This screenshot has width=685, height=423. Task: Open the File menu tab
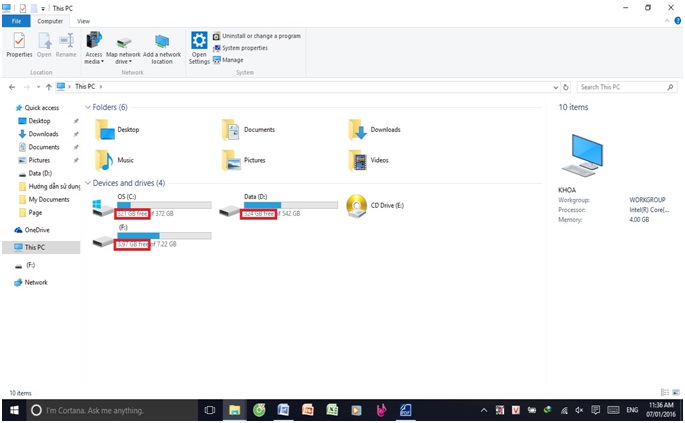tap(16, 20)
